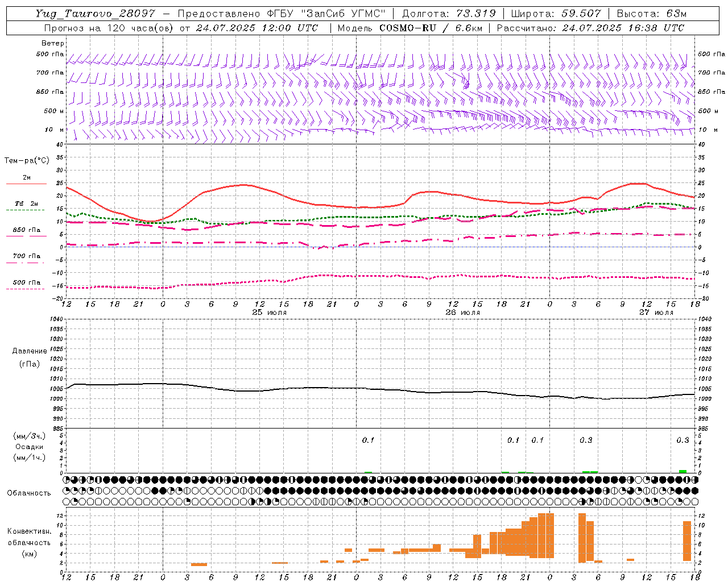Screen dimensions: 728x582
Task: Click the (км) unit under convective cloudiness
Action: [30, 554]
